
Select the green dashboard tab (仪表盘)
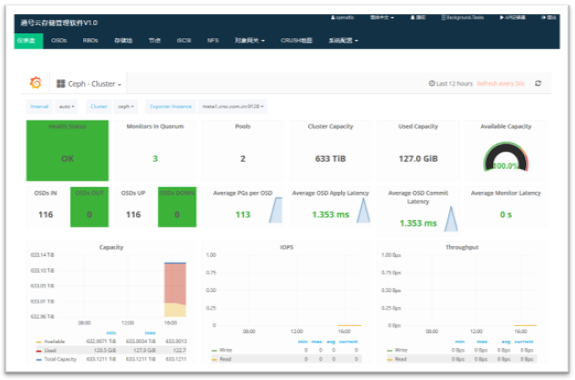(29, 41)
